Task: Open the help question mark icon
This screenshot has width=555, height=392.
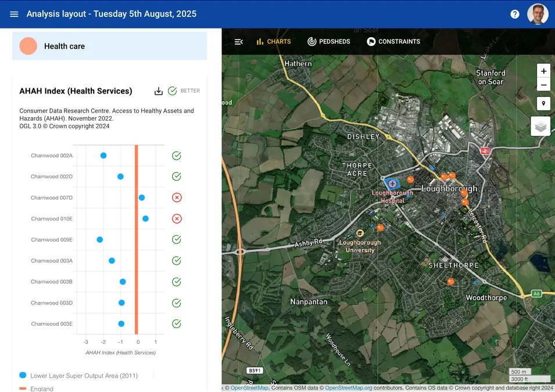Action: point(515,14)
